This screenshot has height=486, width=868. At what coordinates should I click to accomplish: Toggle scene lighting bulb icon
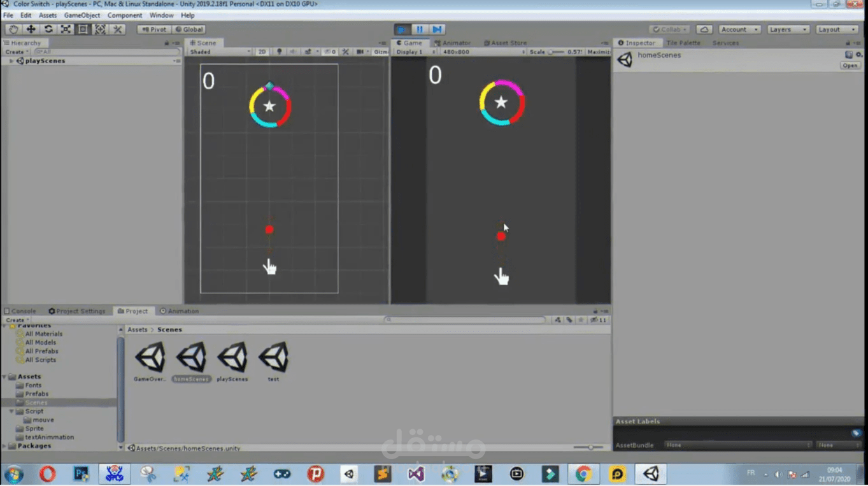pos(279,52)
